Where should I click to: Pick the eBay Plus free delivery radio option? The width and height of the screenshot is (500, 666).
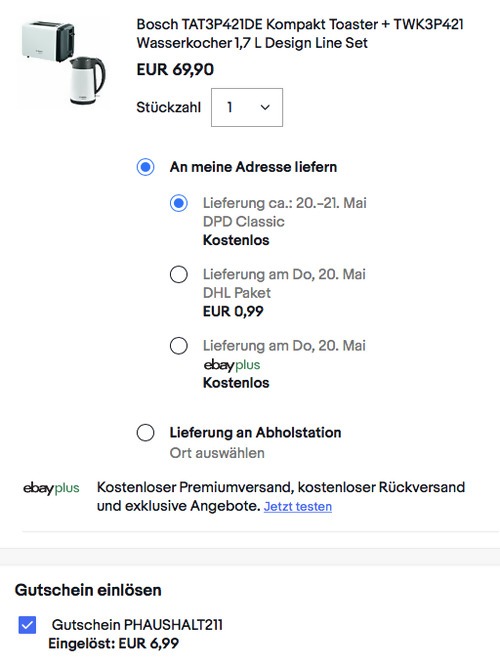click(178, 346)
